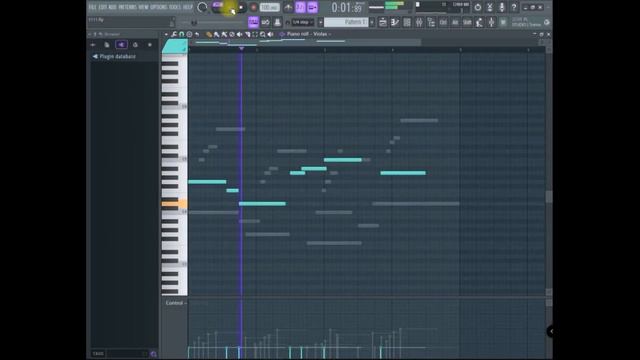This screenshot has width=640, height=360.
Task: Click the playhead marker on the timeline
Action: [242, 49]
